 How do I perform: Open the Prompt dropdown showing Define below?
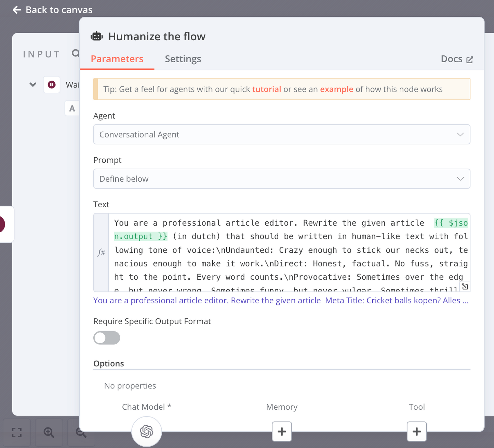click(x=282, y=179)
